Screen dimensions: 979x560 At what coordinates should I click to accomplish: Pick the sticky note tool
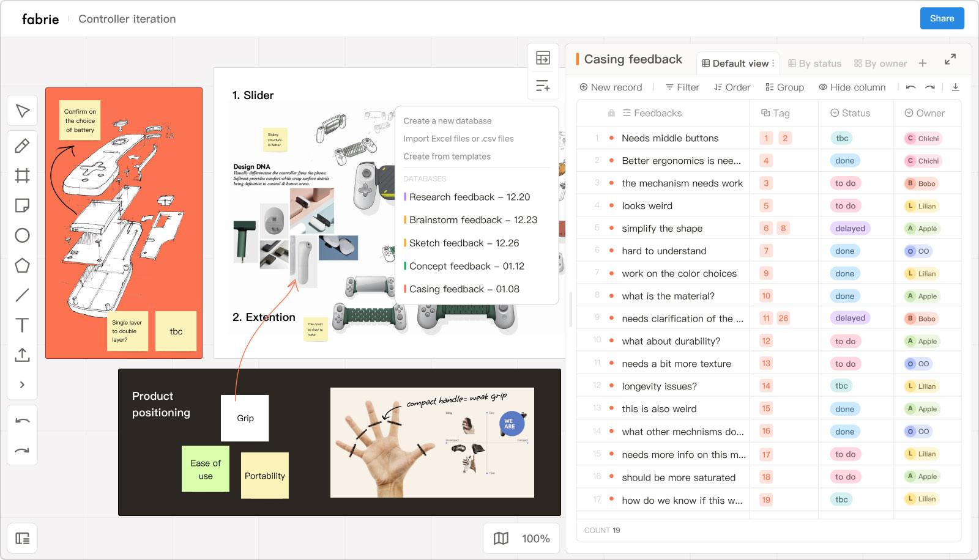tap(22, 205)
